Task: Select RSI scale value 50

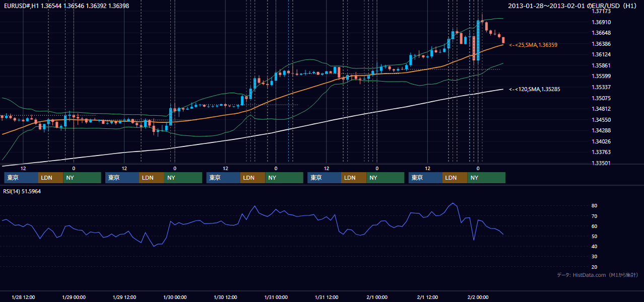Action: click(595, 236)
